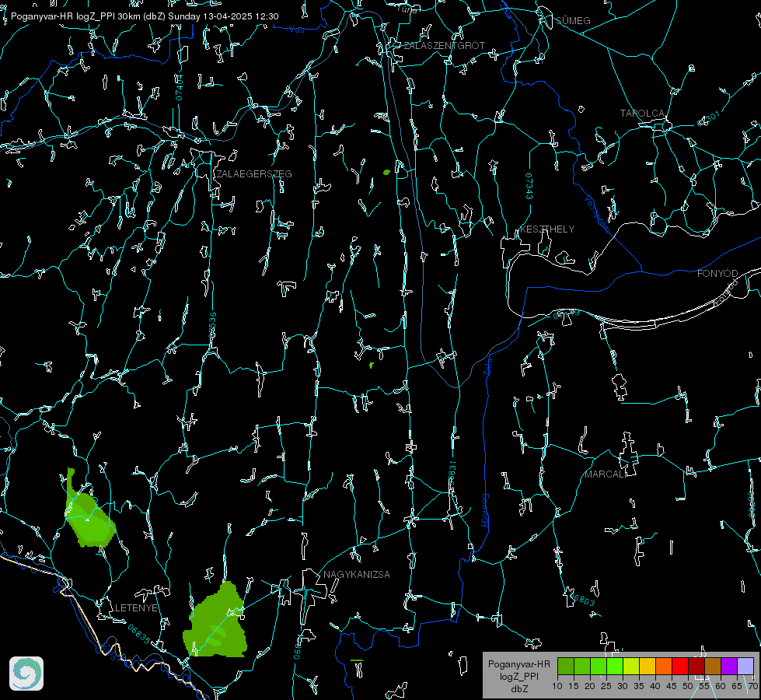Image resolution: width=761 pixels, height=700 pixels.
Task: Pick the 15–20 dBZ green legend swatch
Action: point(582,666)
